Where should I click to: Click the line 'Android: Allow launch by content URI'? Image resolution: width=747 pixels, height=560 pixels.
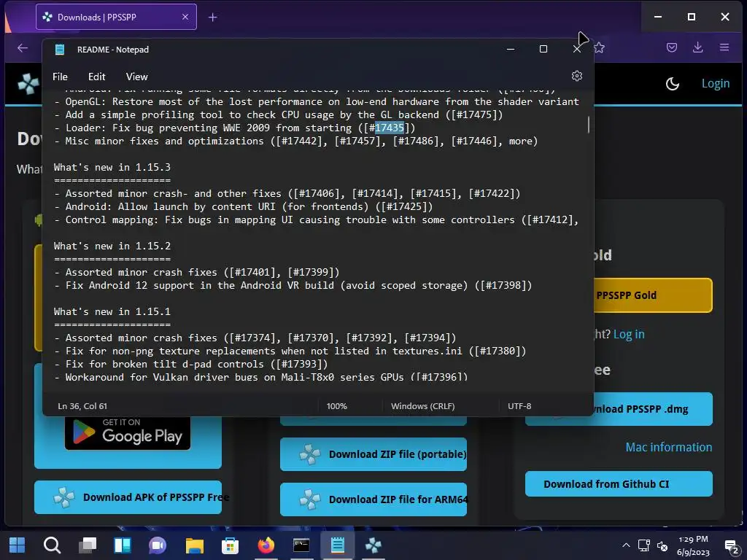coord(244,206)
